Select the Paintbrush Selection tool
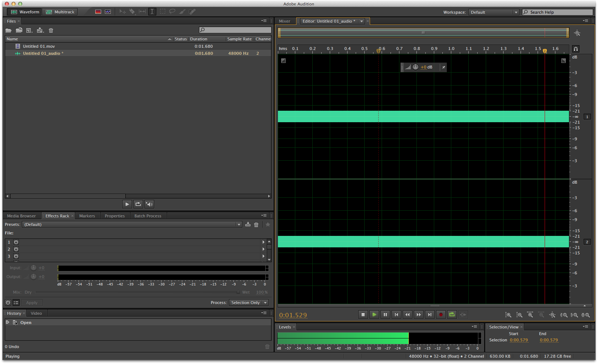Image resolution: width=598 pixels, height=364 pixels. (x=182, y=12)
